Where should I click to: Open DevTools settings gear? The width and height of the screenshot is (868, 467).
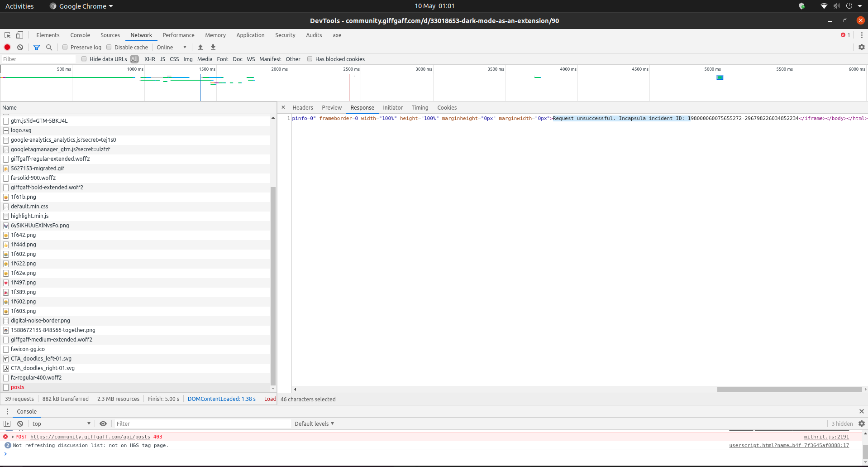(861, 47)
